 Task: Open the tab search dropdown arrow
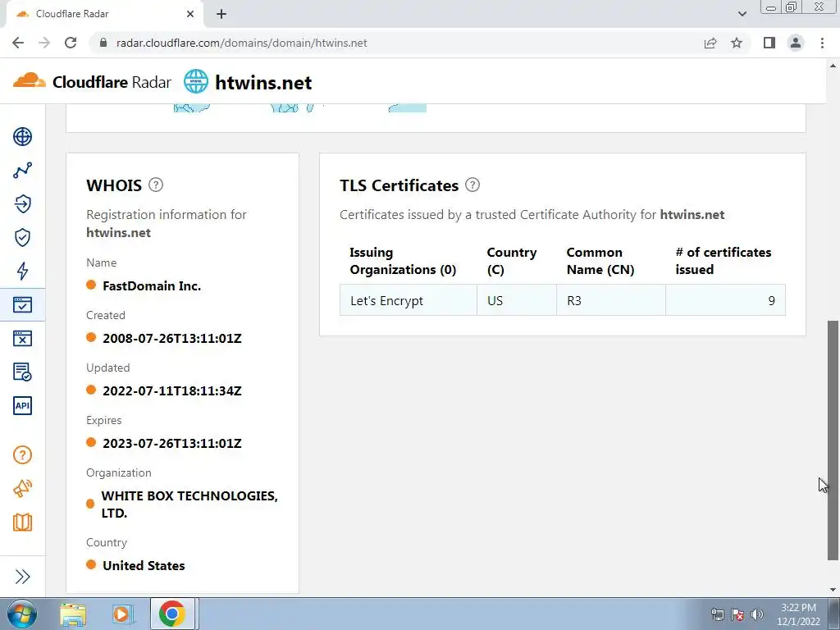click(742, 14)
